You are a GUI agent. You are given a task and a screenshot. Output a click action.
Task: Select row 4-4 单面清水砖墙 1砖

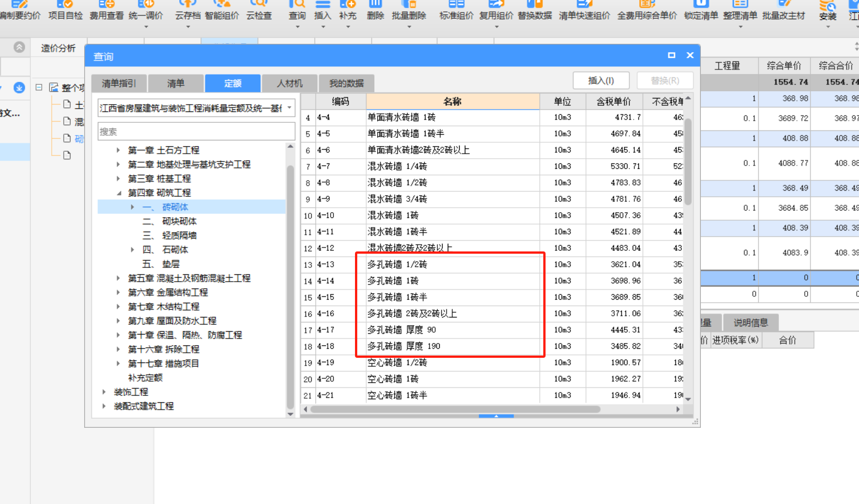pos(492,117)
